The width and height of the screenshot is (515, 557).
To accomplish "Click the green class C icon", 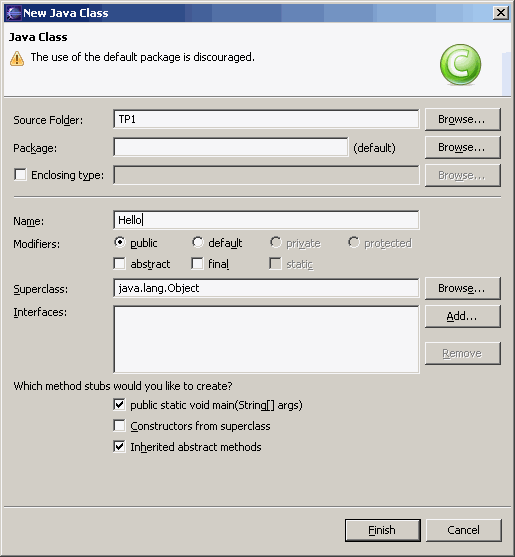I will [460, 65].
